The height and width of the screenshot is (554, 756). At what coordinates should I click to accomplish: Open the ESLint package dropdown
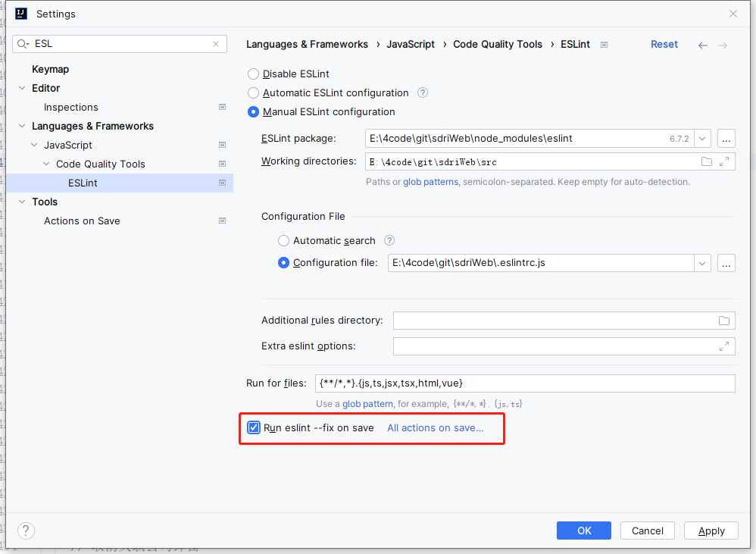click(x=702, y=139)
